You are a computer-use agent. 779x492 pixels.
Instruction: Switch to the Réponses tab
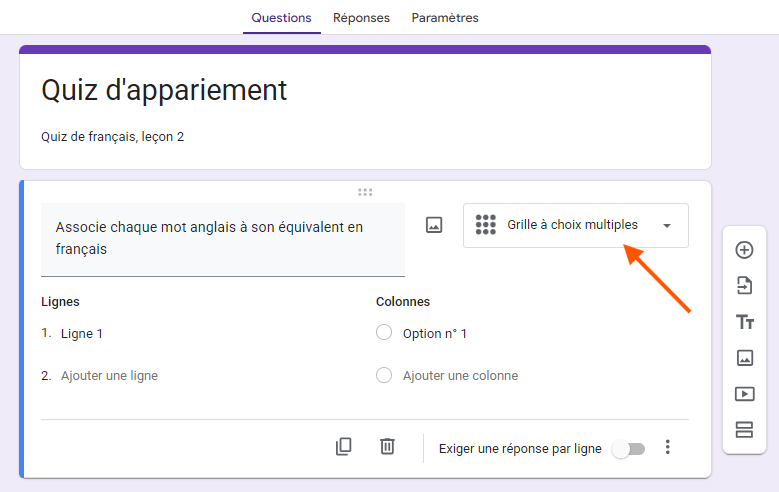click(x=361, y=18)
